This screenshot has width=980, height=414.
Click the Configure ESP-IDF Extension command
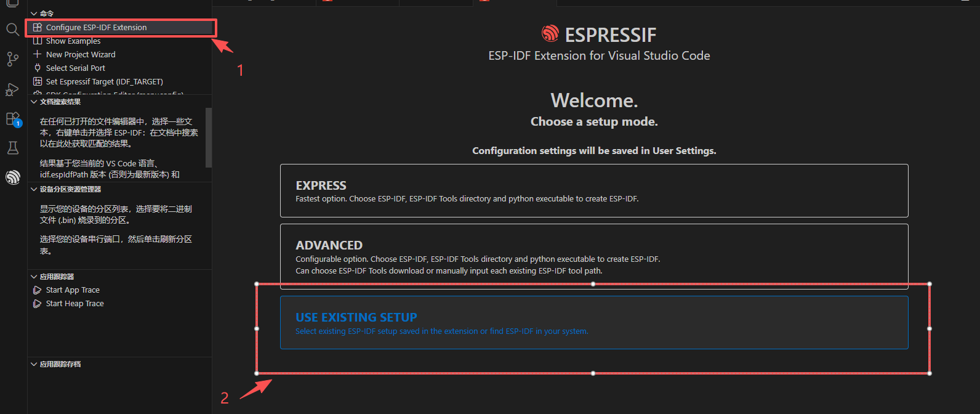(x=120, y=27)
